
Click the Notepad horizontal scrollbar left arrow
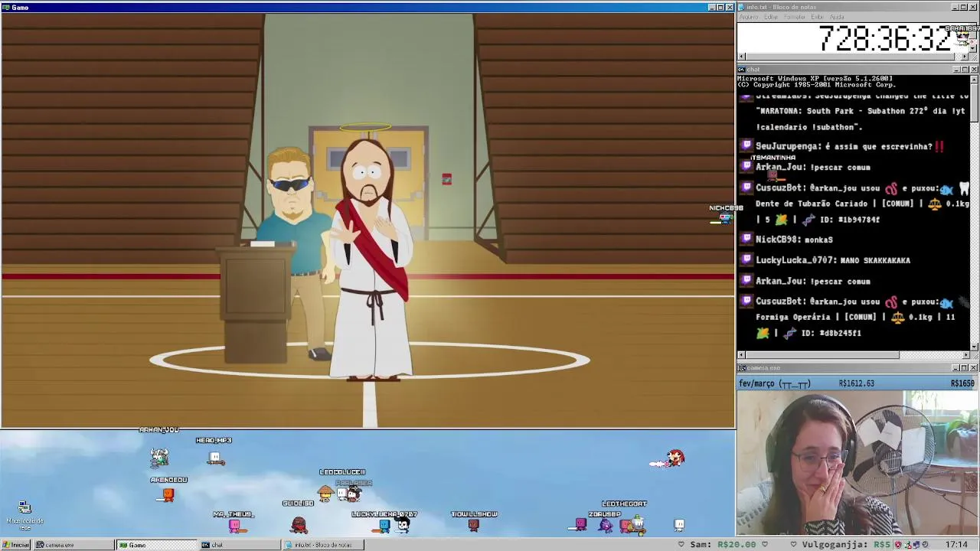pos(740,57)
